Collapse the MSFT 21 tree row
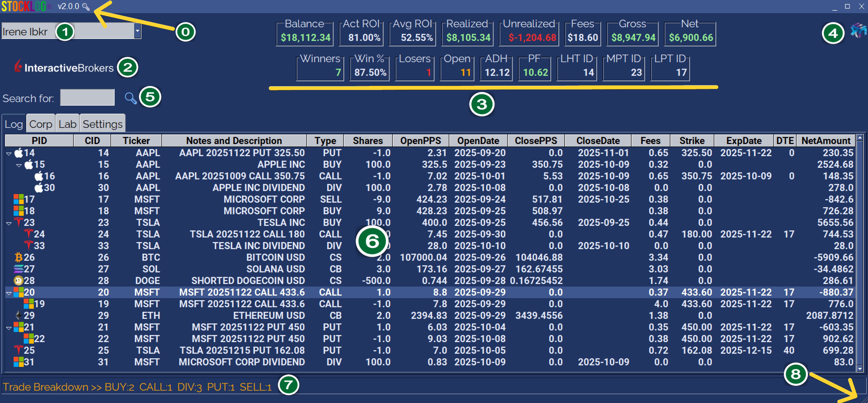This screenshot has width=868, height=403. (x=9, y=328)
